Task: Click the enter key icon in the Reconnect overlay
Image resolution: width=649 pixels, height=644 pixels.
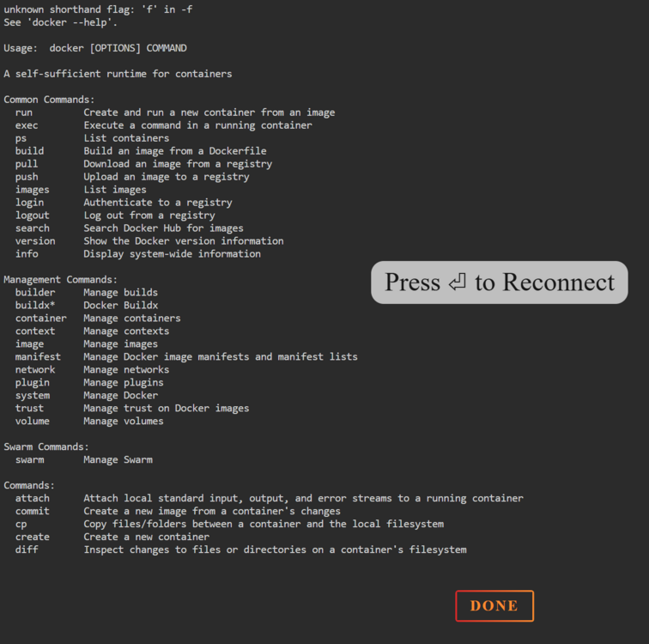Action: [458, 283]
